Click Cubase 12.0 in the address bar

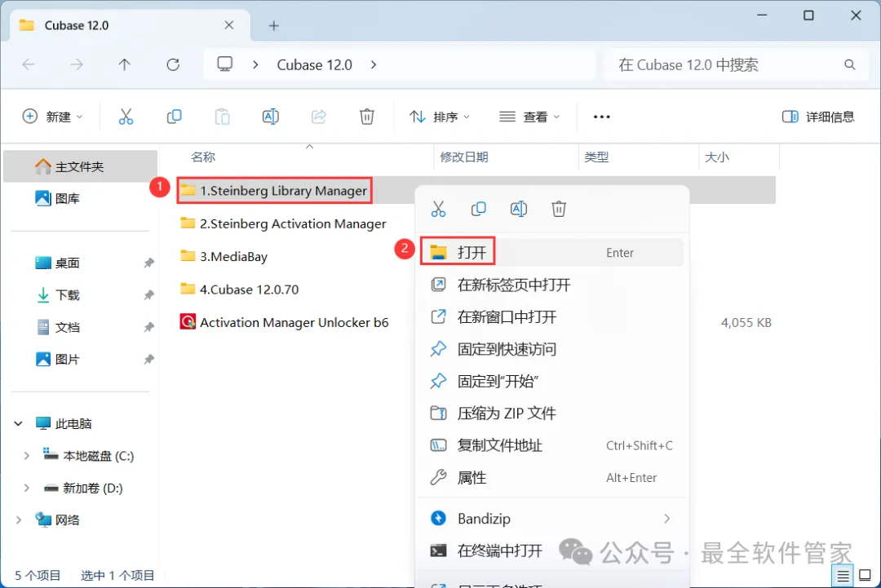pyautogui.click(x=315, y=65)
